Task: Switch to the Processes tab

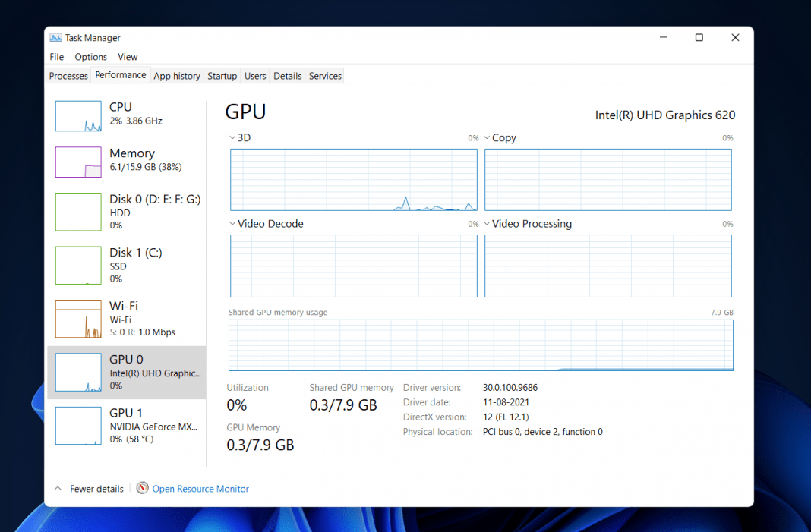Action: [x=68, y=75]
